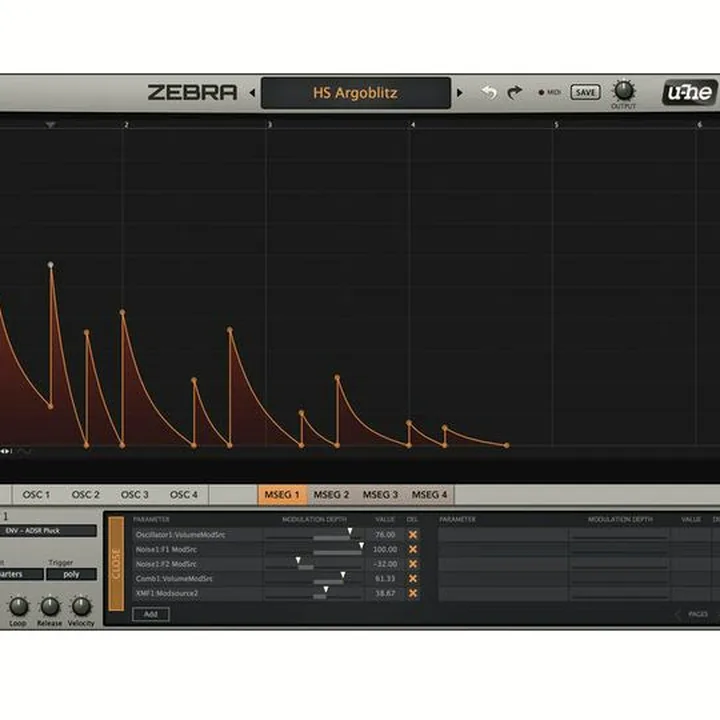Click the 38.67 modulation value
The width and height of the screenshot is (720, 720).
pyautogui.click(x=385, y=593)
